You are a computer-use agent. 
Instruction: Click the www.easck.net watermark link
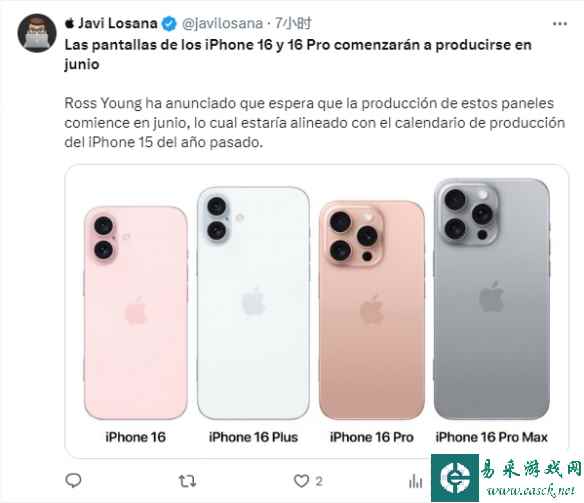(531, 491)
